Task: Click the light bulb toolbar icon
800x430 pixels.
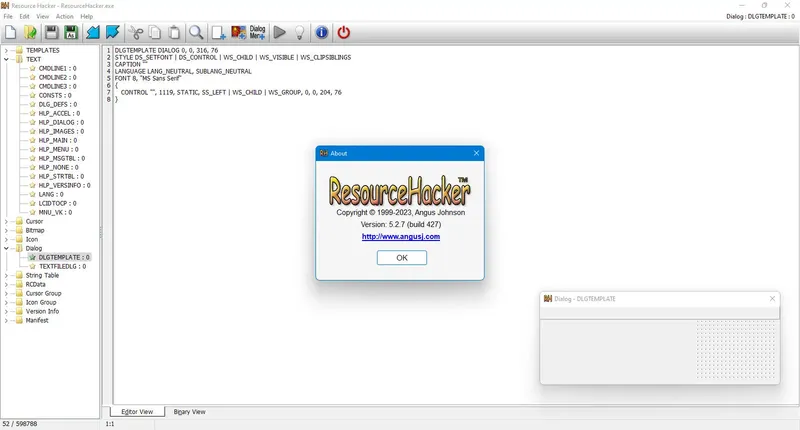Action: [x=300, y=33]
